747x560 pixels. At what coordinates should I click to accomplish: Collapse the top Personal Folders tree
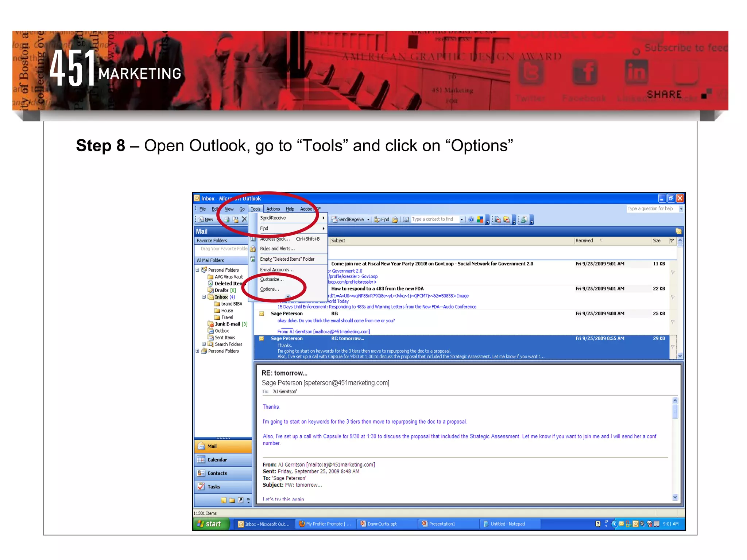pos(197,270)
